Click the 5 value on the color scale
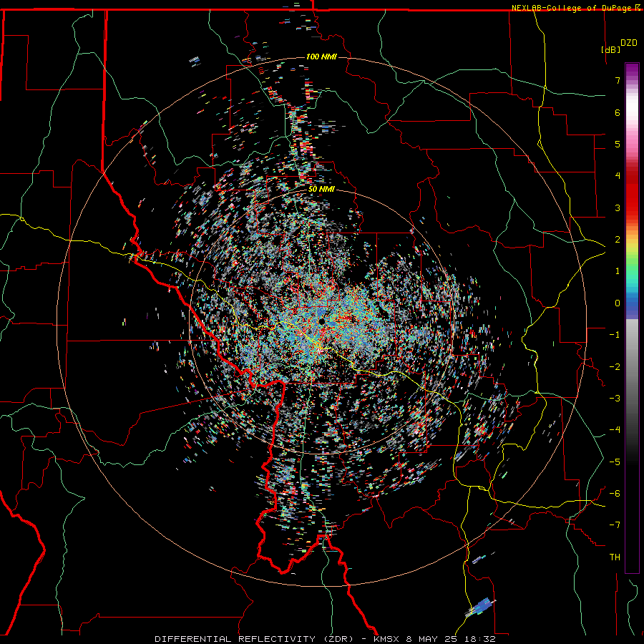The width and height of the screenshot is (644, 644). click(618, 144)
